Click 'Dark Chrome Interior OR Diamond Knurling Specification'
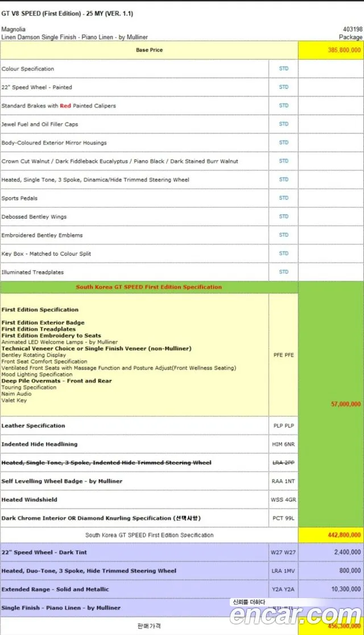Screen dimensions: 364x635 coord(101,518)
